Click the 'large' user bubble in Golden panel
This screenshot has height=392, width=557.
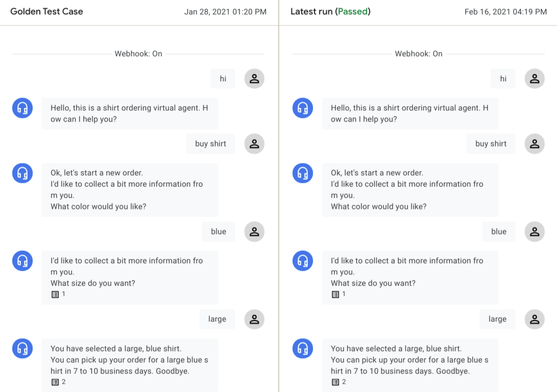217,319
